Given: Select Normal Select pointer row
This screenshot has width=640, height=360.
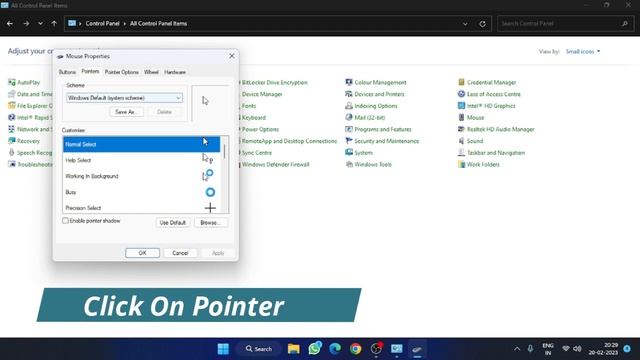Looking at the screenshot, I should [x=142, y=144].
